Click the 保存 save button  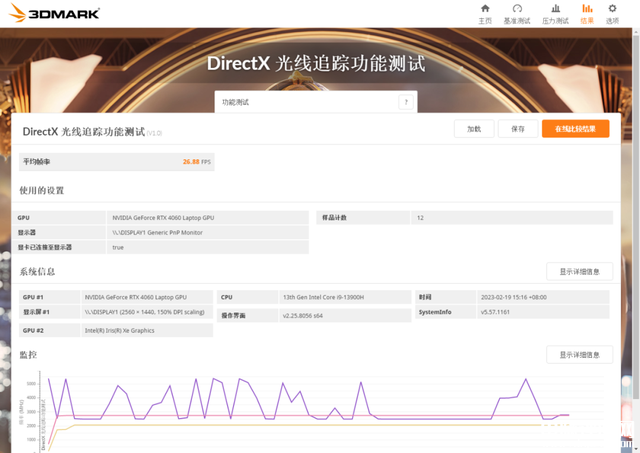pyautogui.click(x=518, y=129)
